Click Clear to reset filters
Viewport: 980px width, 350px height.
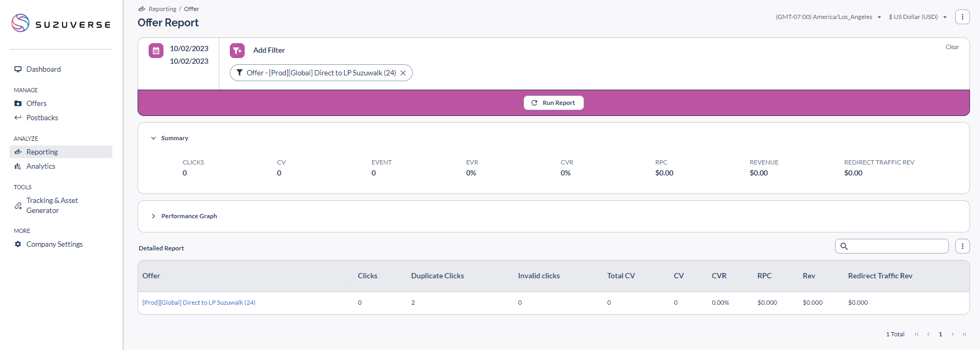[x=952, y=47]
